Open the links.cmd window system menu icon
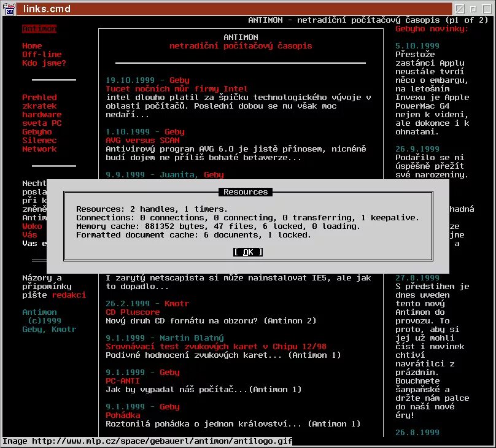The width and height of the screenshot is (496, 448). [x=9, y=9]
